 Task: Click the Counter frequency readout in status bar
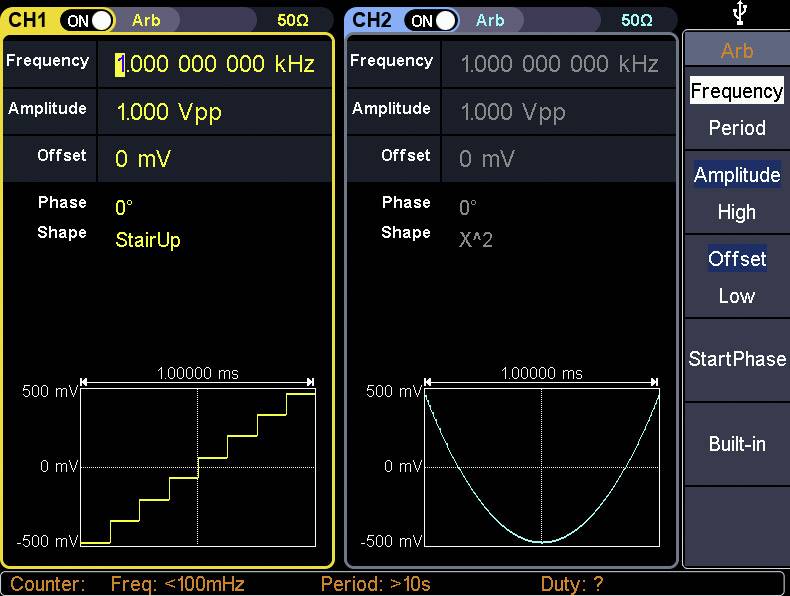(x=177, y=584)
